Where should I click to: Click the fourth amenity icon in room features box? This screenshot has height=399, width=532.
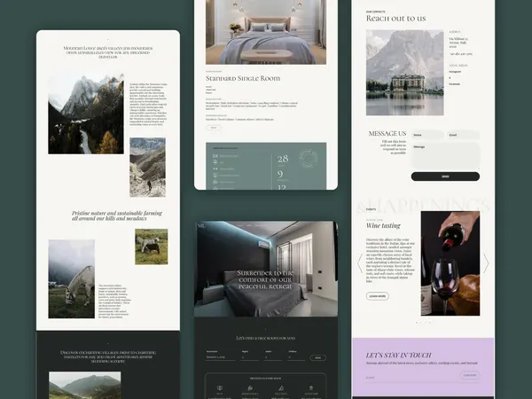(311, 388)
